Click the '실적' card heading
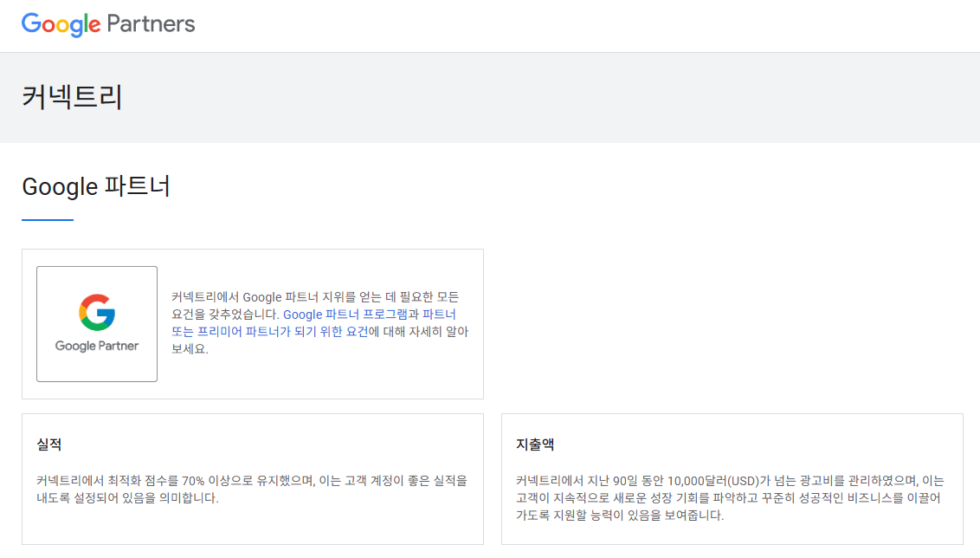Viewport: 980px width, 558px height. tap(48, 444)
